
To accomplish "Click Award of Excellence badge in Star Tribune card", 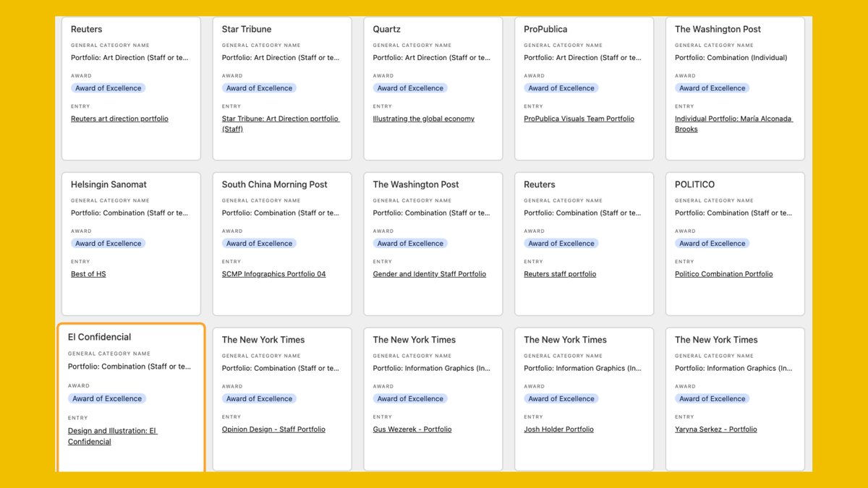I will pyautogui.click(x=259, y=88).
